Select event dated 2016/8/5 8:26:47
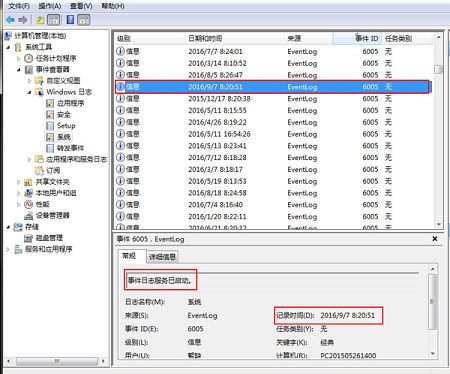Screen dimensions: 450x374 pyautogui.click(x=274, y=75)
